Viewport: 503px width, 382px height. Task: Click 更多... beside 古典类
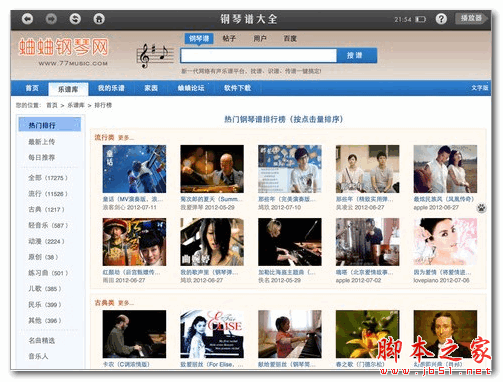pos(126,303)
